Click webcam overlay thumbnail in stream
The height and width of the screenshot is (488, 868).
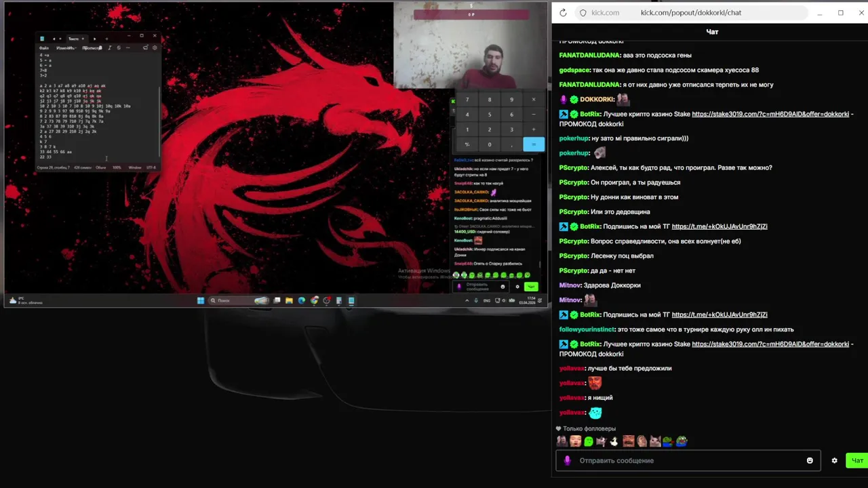point(471,45)
